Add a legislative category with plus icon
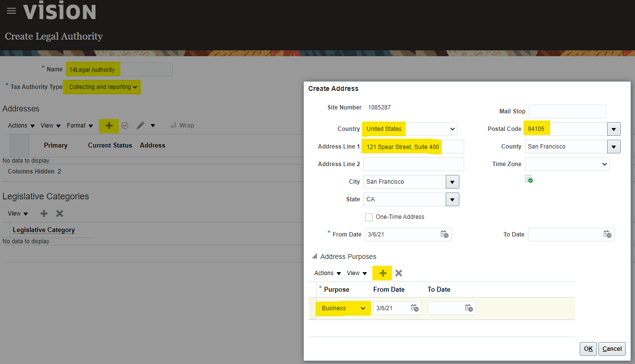The width and height of the screenshot is (635, 364). click(44, 214)
